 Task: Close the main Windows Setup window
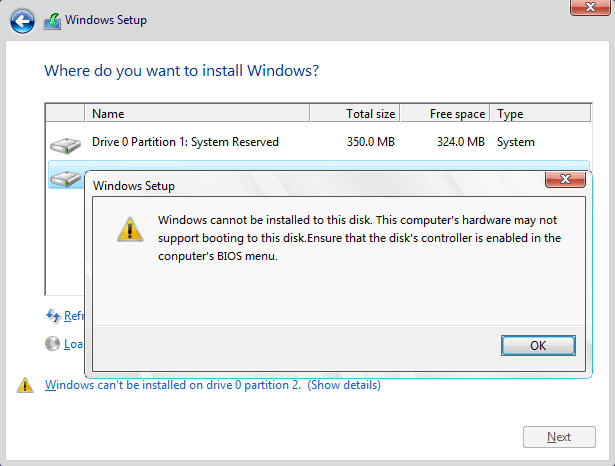[x=589, y=8]
